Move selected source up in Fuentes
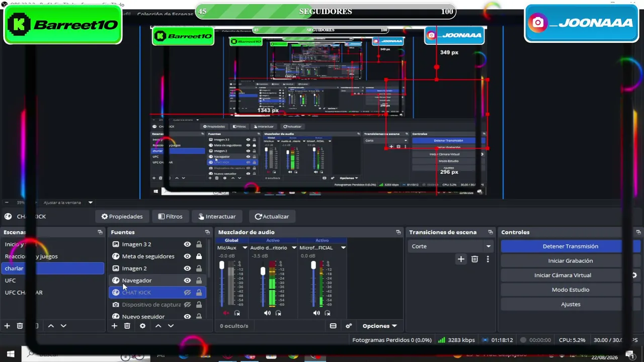Viewport: 644px width, 362px height. pos(158,326)
